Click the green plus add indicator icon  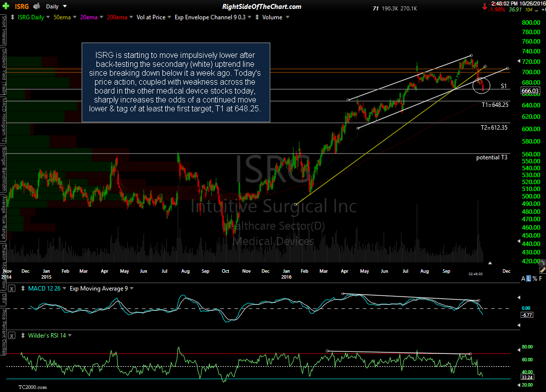point(6,6)
